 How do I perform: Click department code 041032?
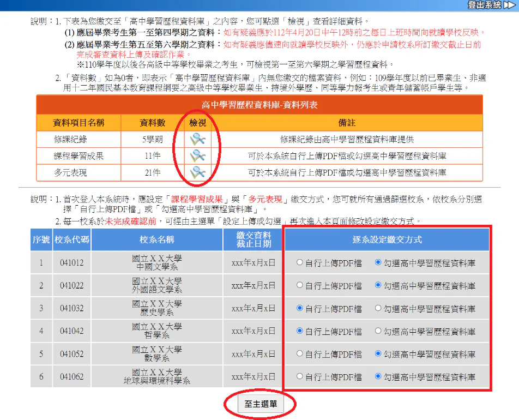point(71,308)
